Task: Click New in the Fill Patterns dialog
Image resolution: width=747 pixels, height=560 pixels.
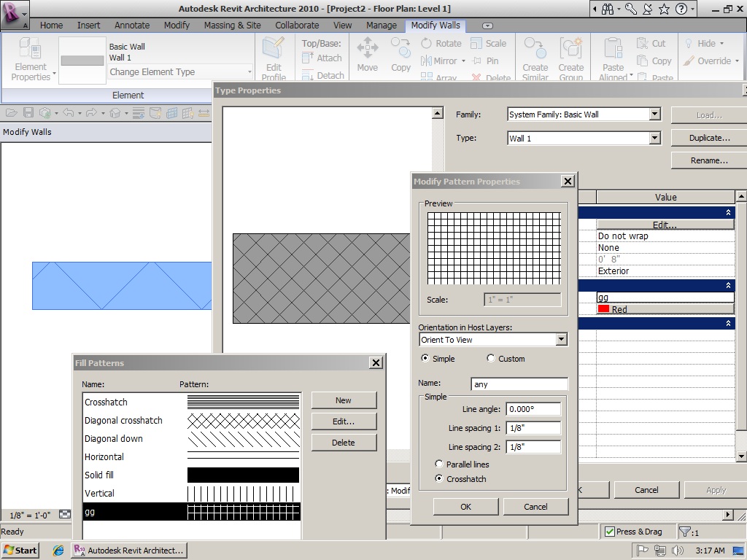Action: (344, 400)
